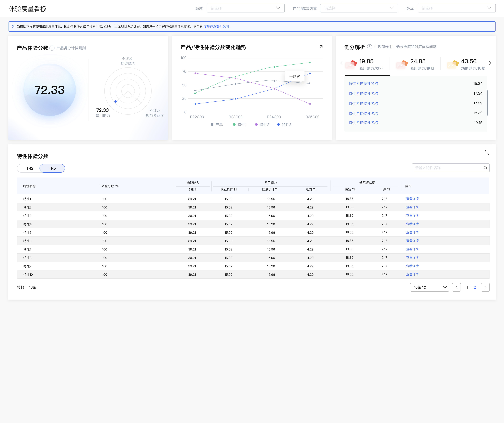Go to page 2
The image size is (504, 423).
click(x=475, y=287)
